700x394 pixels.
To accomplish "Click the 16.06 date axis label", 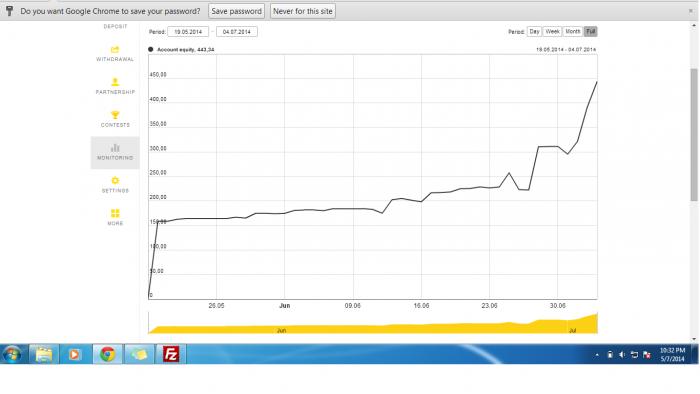I will [x=421, y=306].
